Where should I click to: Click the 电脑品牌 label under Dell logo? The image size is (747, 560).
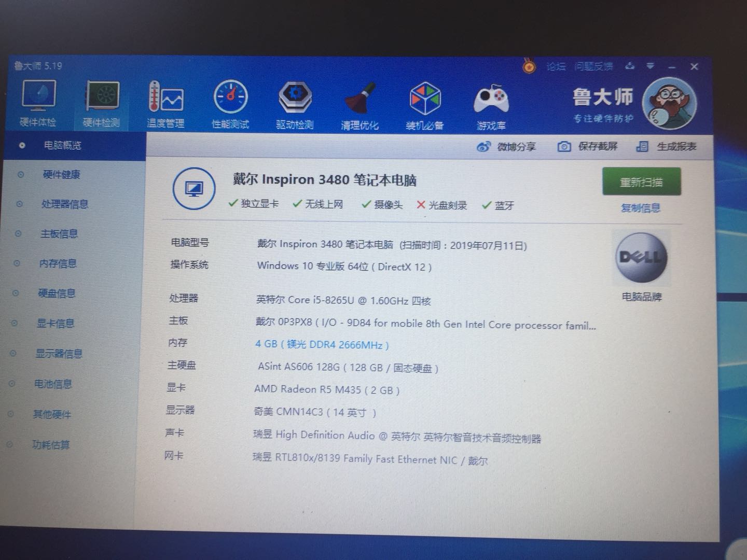(642, 298)
